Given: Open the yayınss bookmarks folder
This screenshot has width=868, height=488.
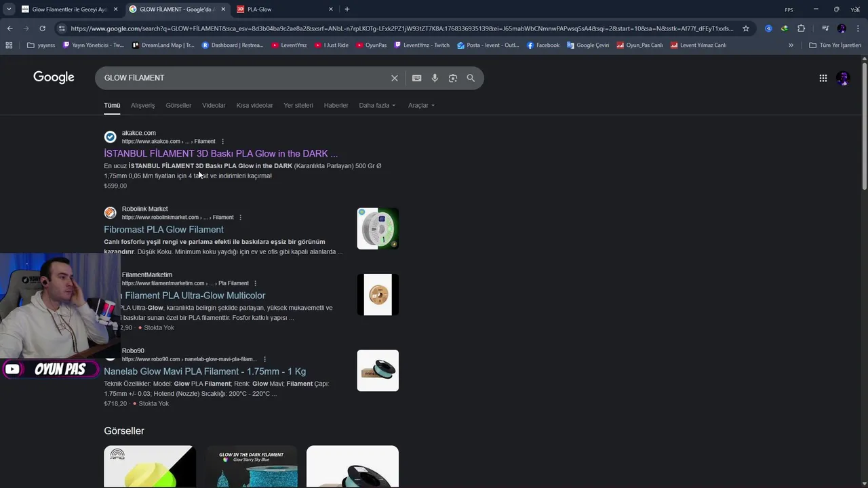Looking at the screenshot, I should 41,45.
